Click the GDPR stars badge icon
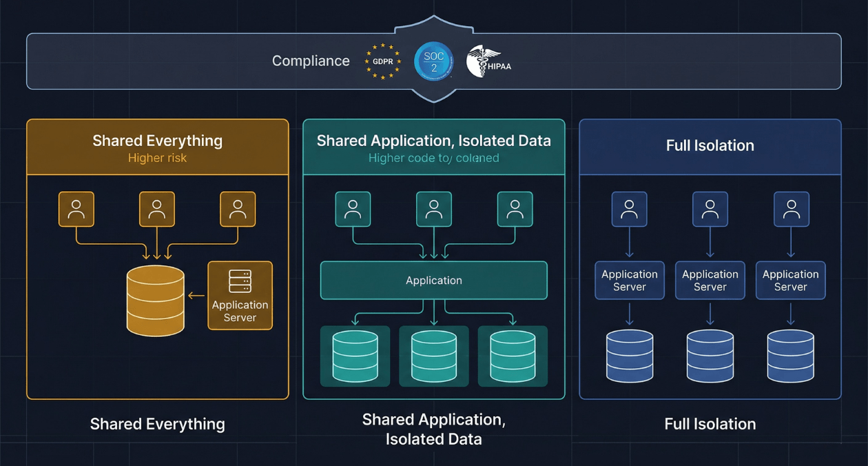 pos(383,61)
